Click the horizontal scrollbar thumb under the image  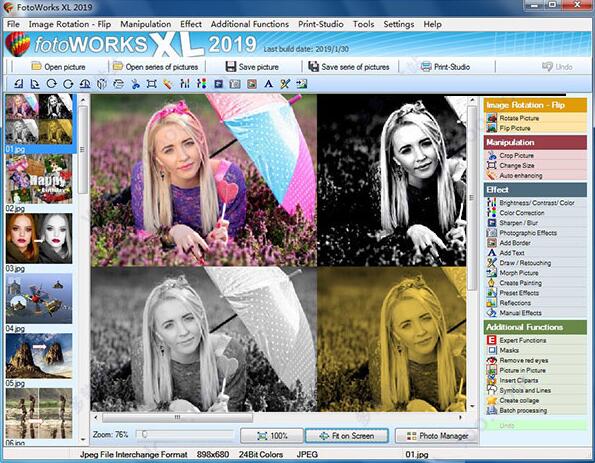coord(177,417)
